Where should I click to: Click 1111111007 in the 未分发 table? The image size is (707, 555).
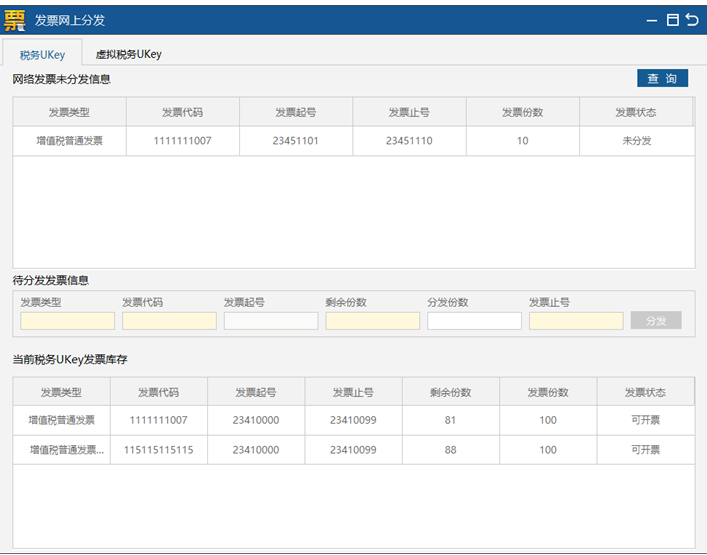tap(182, 141)
